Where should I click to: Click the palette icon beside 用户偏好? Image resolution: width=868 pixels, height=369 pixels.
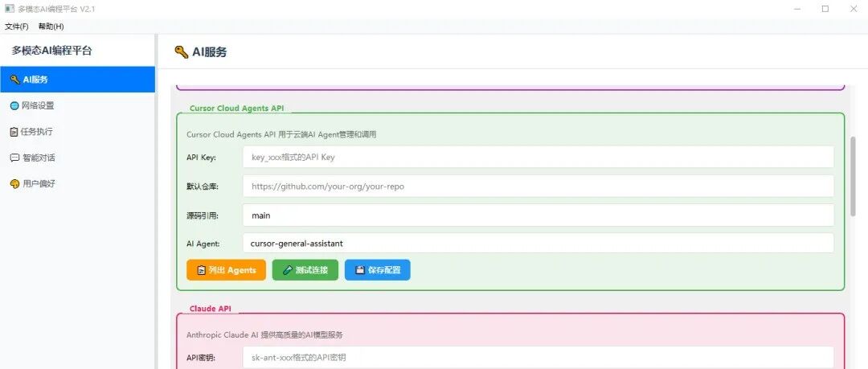[15, 184]
